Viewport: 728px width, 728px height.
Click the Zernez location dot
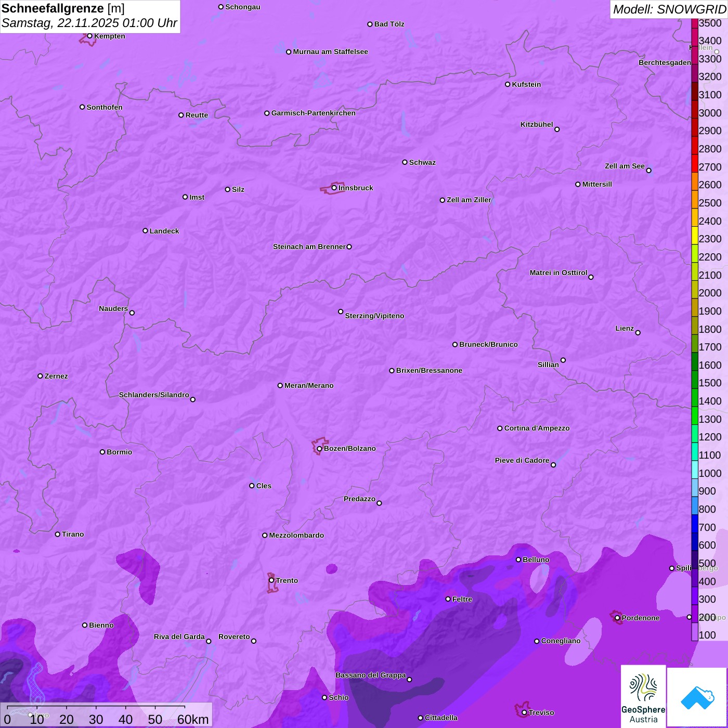coord(41,376)
